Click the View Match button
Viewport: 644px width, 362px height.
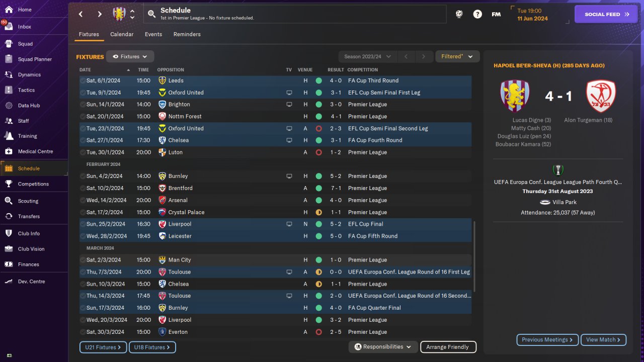(603, 340)
